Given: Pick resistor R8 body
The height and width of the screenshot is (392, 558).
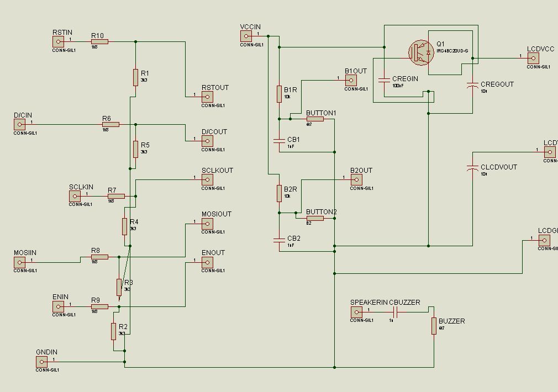Looking at the screenshot, I should [x=99, y=257].
